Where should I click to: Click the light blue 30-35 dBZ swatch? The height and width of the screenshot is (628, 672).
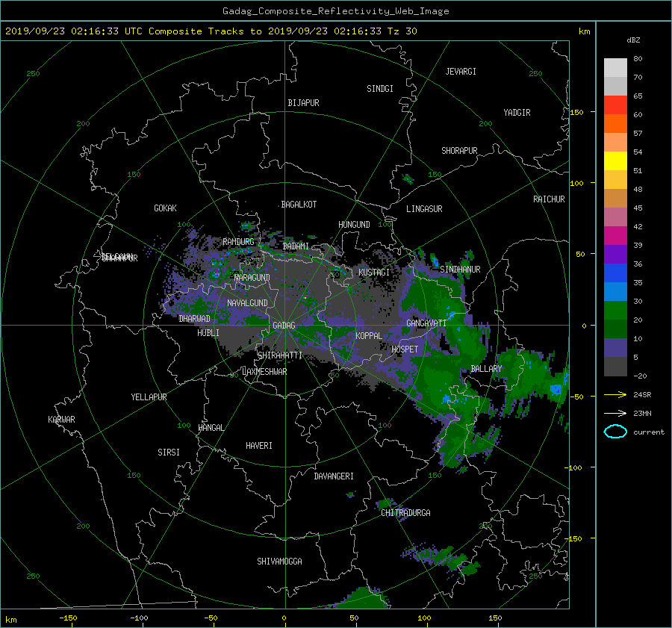(615, 291)
